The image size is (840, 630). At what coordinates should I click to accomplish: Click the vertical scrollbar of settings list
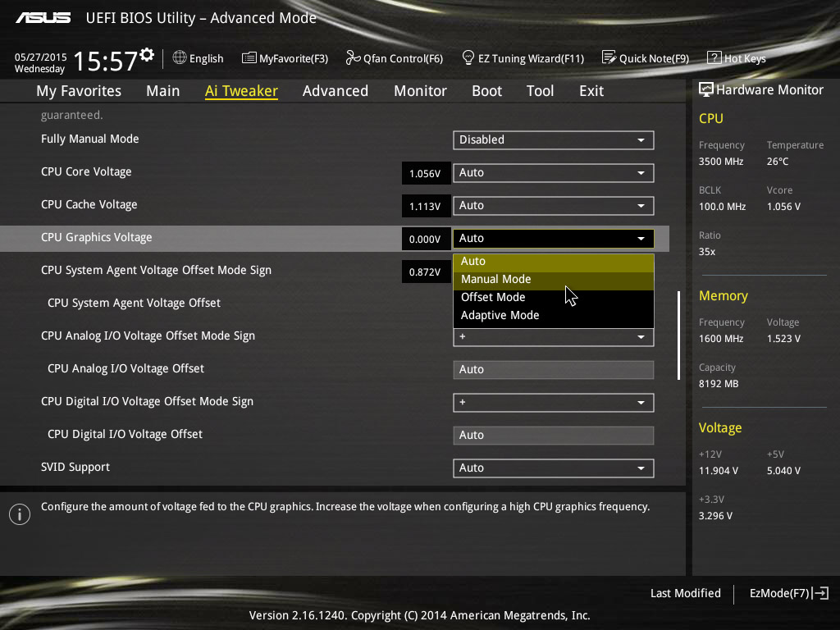click(678, 335)
